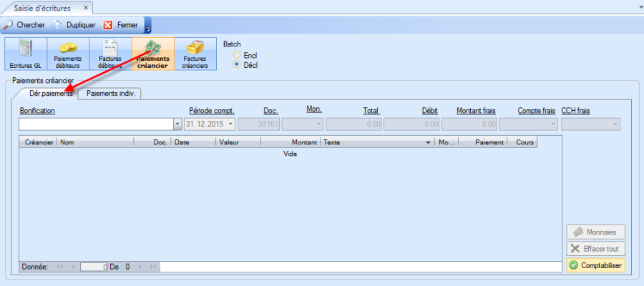Click the Doc. number field showing 30'161

pyautogui.click(x=259, y=124)
